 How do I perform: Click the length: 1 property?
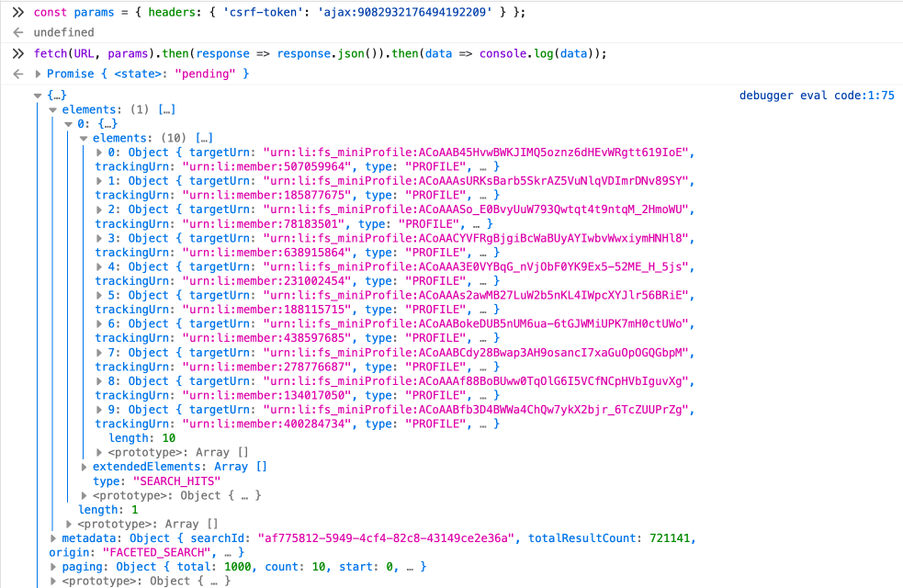[x=107, y=510]
